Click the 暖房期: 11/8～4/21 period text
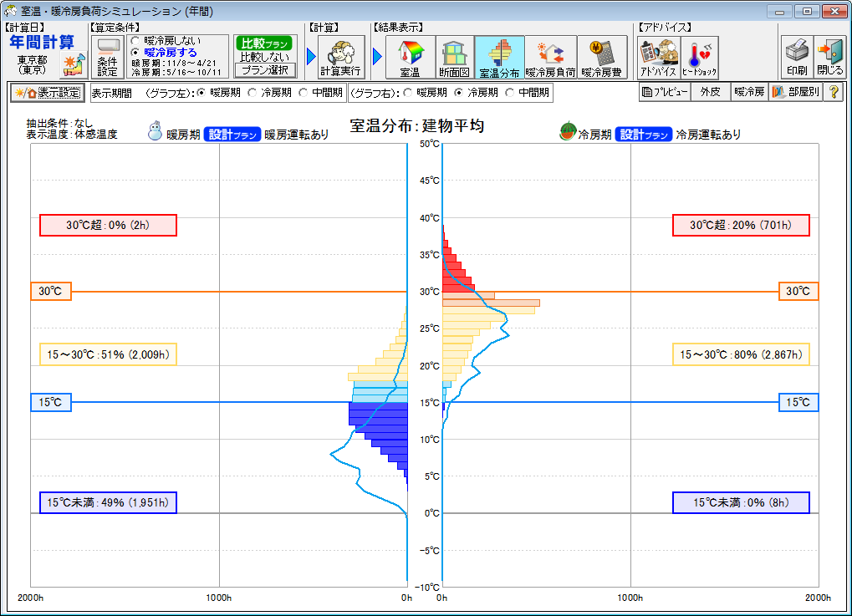The image size is (852, 616). point(174,63)
